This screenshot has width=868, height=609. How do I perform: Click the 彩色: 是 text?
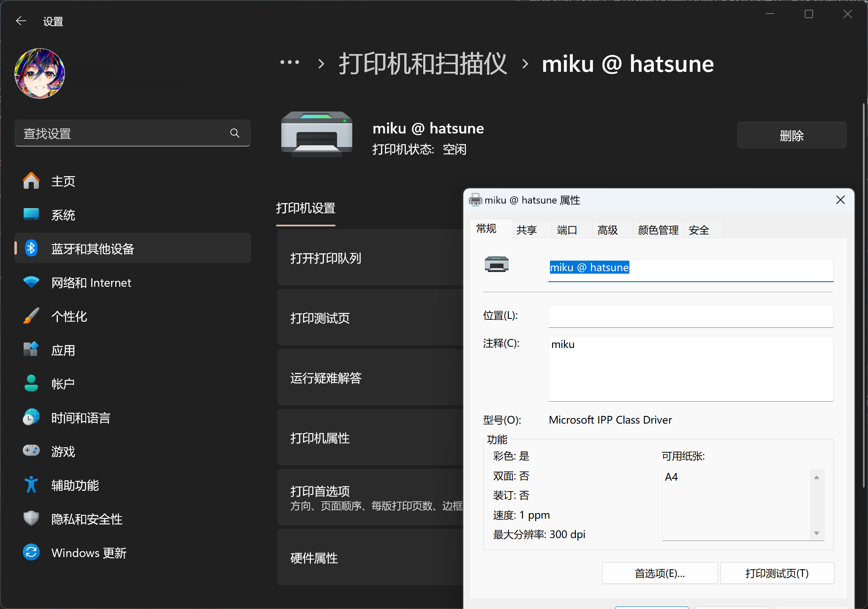pyautogui.click(x=512, y=456)
